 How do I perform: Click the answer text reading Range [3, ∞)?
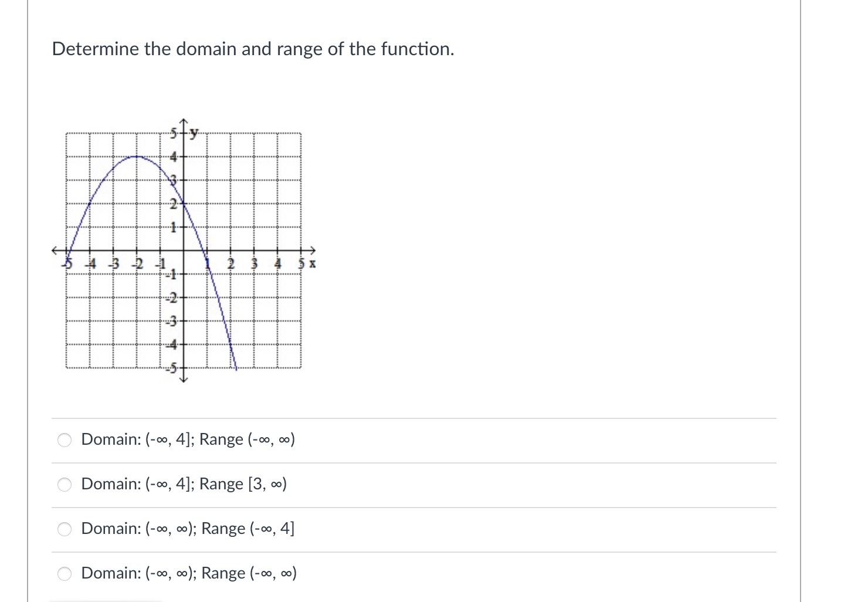coord(242,484)
